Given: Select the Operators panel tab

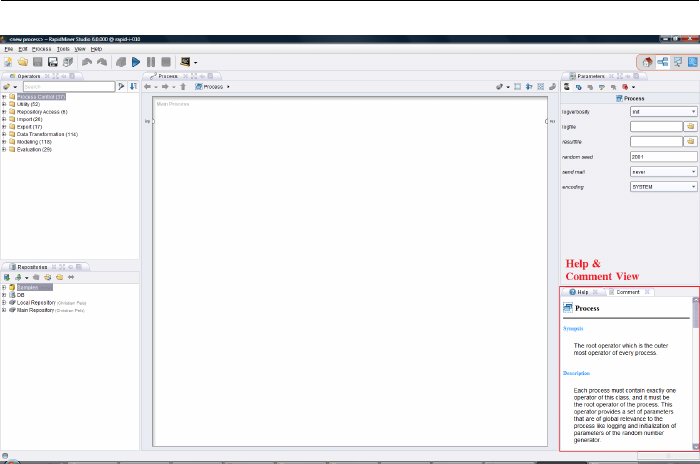Looking at the screenshot, I should coord(29,76).
